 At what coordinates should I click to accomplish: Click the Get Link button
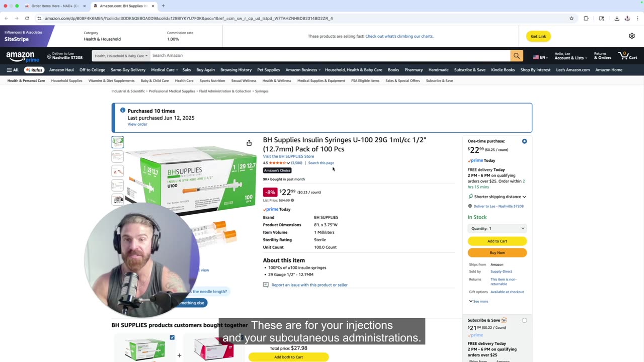pyautogui.click(x=538, y=36)
